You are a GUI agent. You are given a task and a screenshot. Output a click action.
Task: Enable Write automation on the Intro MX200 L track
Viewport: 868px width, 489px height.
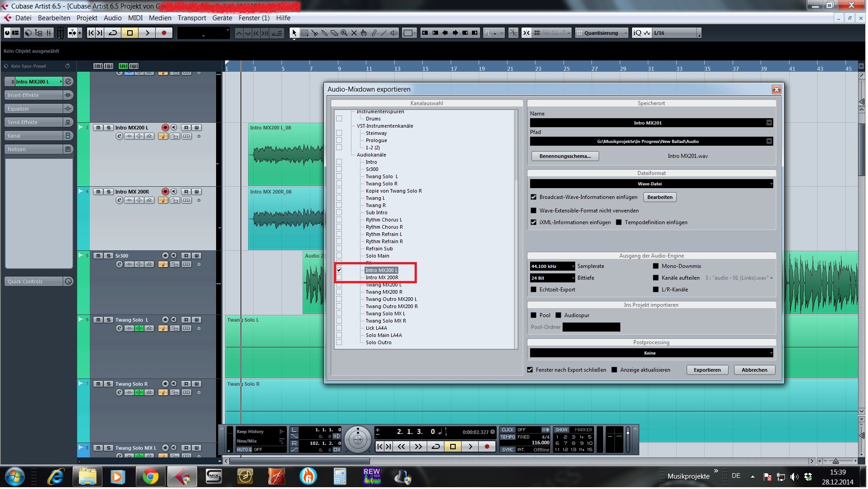pos(197,129)
